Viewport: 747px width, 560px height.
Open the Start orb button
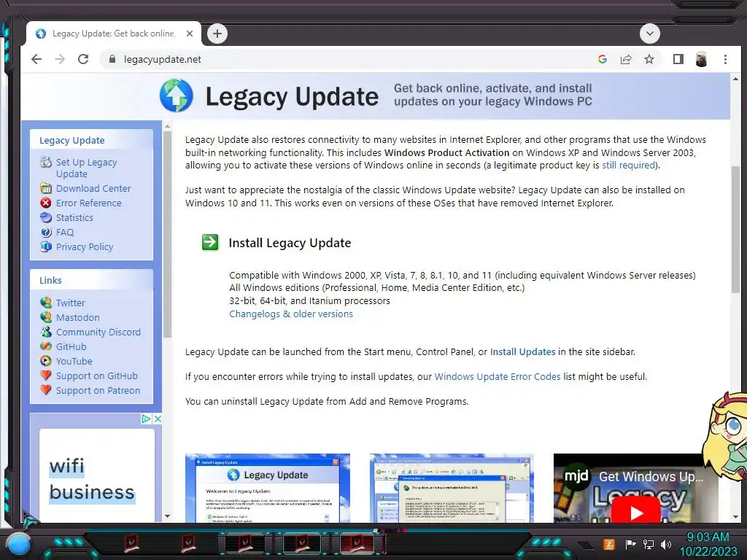coord(19,544)
